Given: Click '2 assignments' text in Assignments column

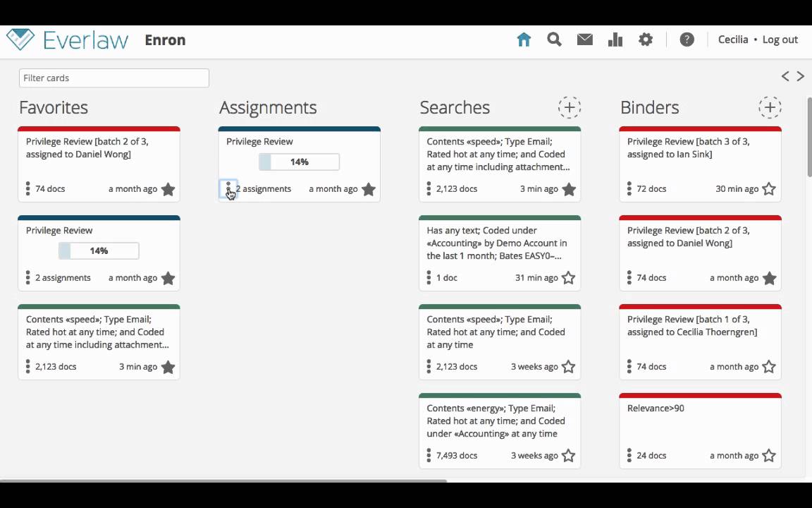Looking at the screenshot, I should click(x=264, y=188).
